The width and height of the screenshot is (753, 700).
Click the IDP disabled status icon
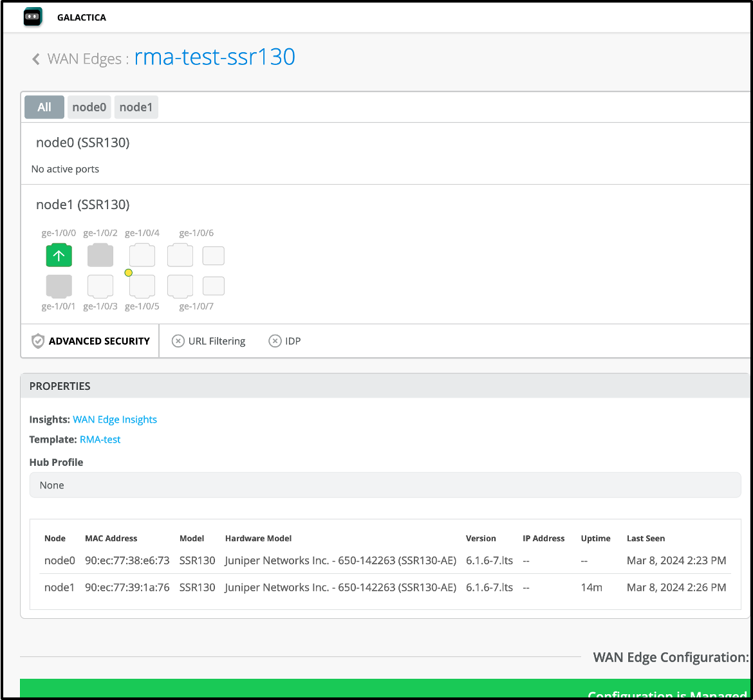(x=275, y=341)
